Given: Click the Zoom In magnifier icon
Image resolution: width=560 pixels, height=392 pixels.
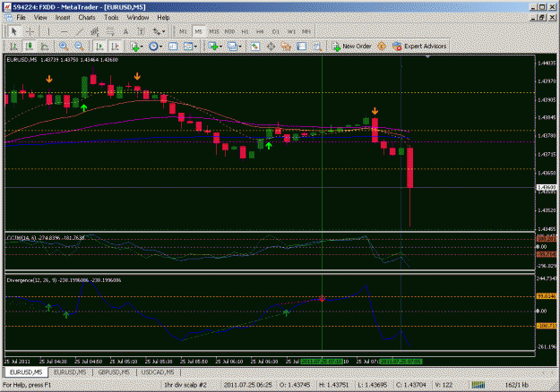Looking at the screenshot, I should [x=64, y=46].
